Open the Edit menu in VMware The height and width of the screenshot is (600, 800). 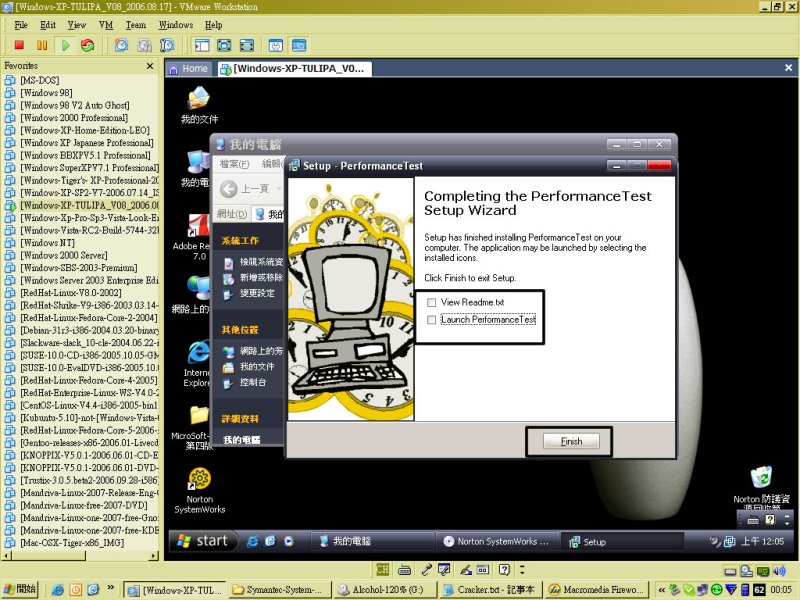point(48,24)
